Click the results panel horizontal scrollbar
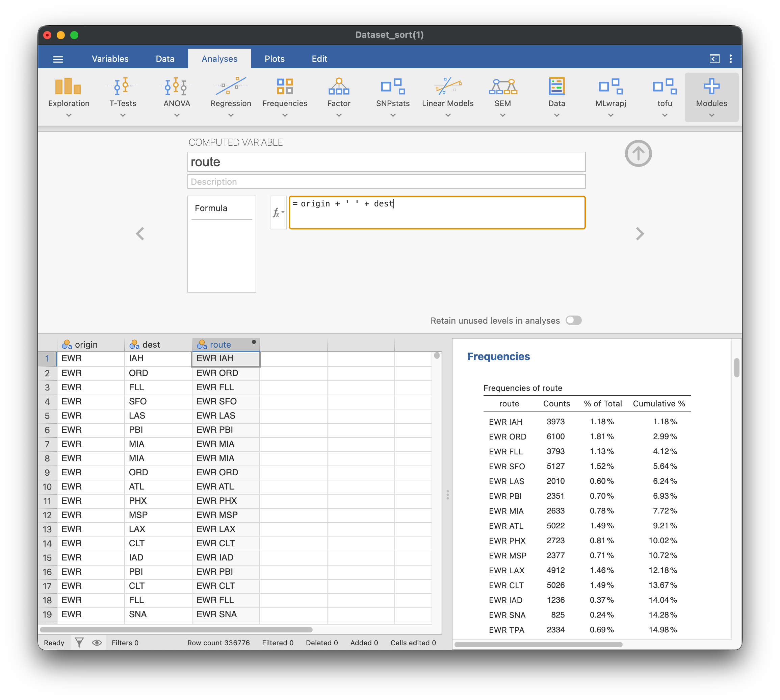780x700 pixels. [538, 644]
